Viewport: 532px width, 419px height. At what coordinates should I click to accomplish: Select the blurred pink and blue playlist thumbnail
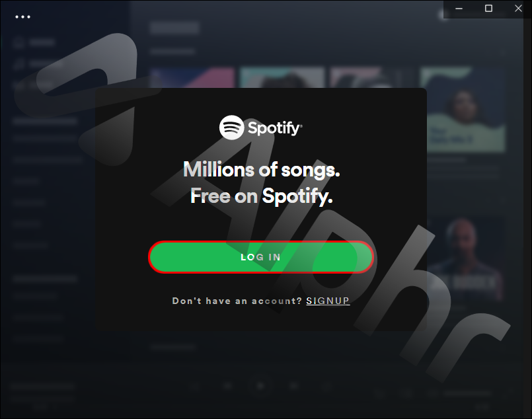pyautogui.click(x=193, y=77)
